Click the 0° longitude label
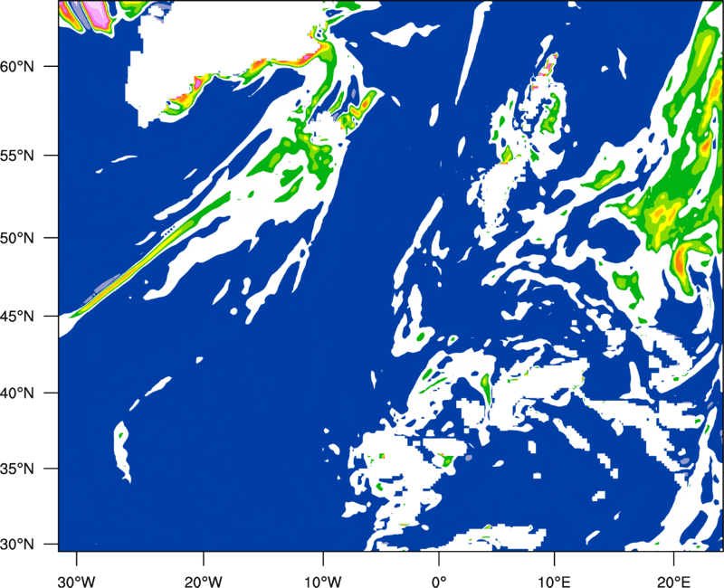The image size is (724, 588). click(x=439, y=582)
